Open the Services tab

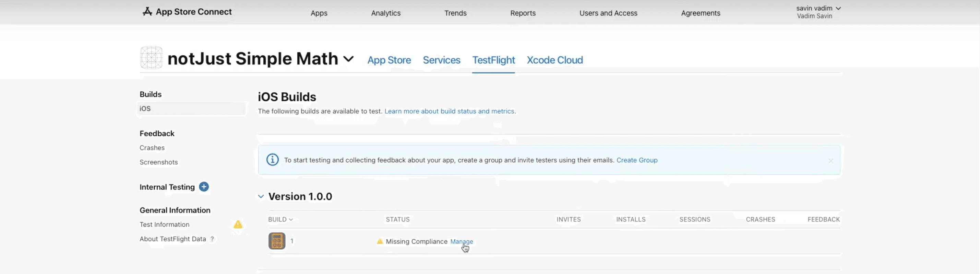[441, 60]
